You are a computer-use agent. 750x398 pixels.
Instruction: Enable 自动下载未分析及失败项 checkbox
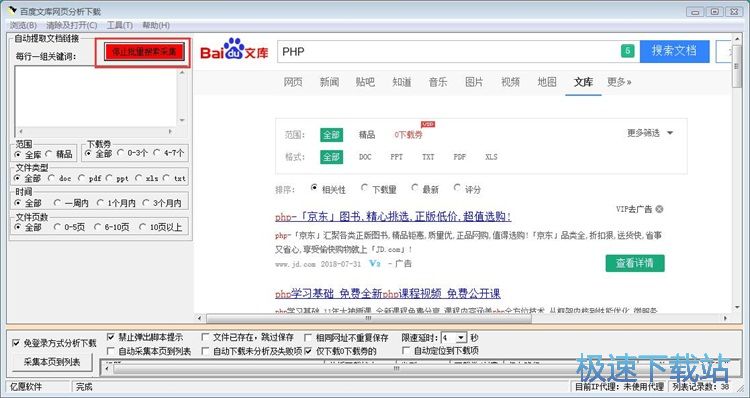(252, 351)
